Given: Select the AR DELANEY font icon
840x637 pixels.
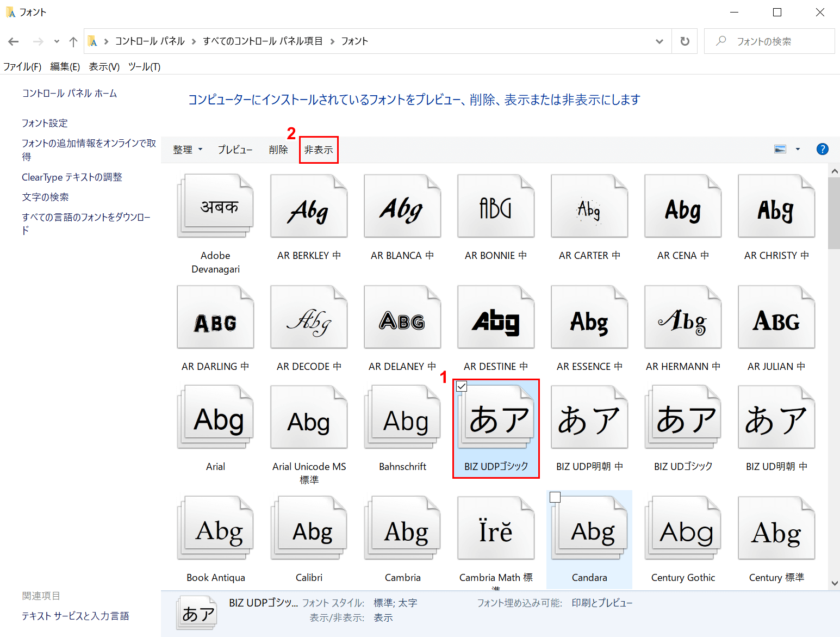Looking at the screenshot, I should [402, 317].
